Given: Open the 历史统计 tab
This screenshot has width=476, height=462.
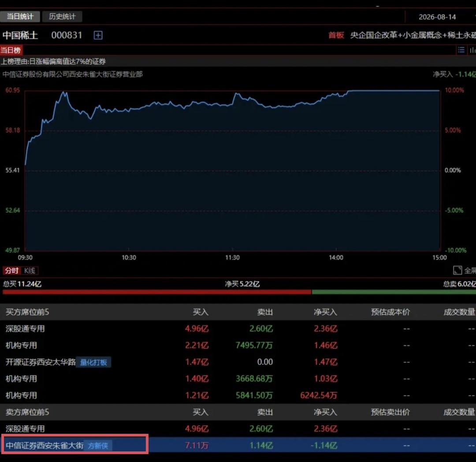Looking at the screenshot, I should [x=62, y=16].
